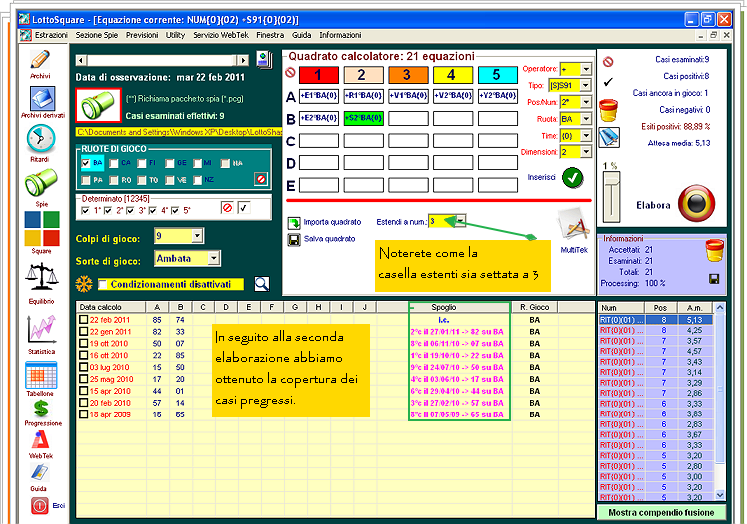Open Archivi derivati in sidebar
Image resolution: width=747 pixels, height=524 pixels.
coord(42,99)
